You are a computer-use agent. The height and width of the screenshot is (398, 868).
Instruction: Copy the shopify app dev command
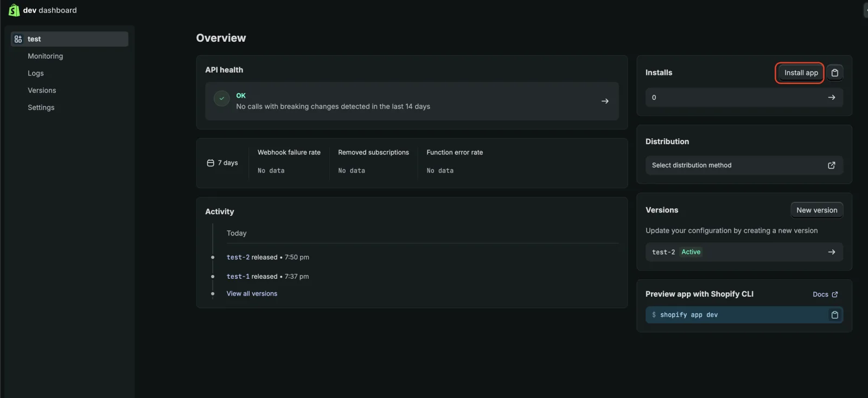[x=835, y=315]
